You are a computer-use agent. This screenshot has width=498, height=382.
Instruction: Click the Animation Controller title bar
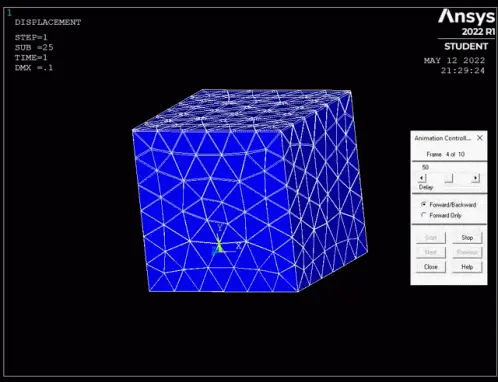443,138
